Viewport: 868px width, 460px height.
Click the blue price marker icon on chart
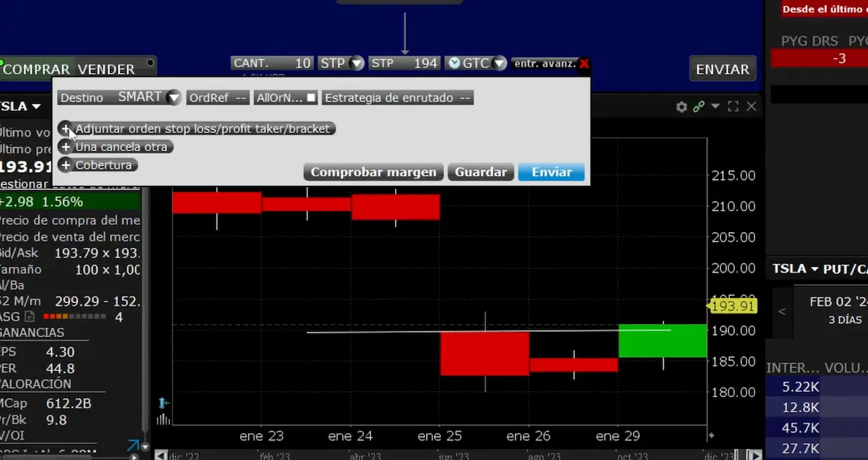pos(163,403)
